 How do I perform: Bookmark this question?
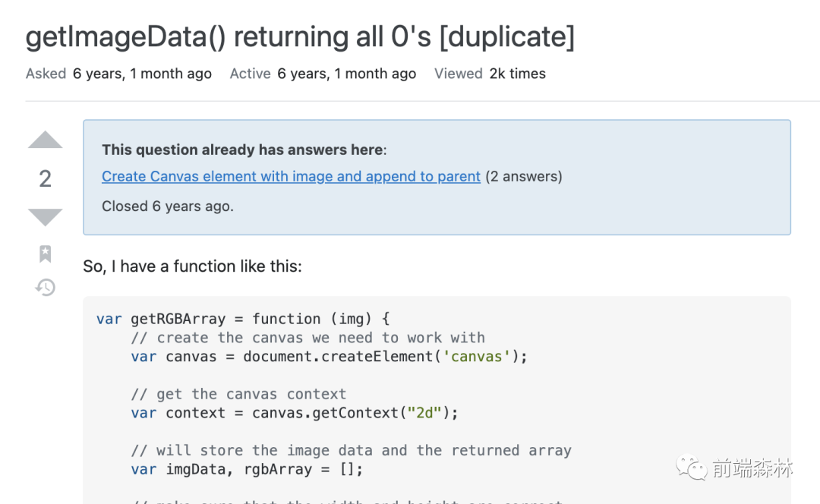click(46, 254)
